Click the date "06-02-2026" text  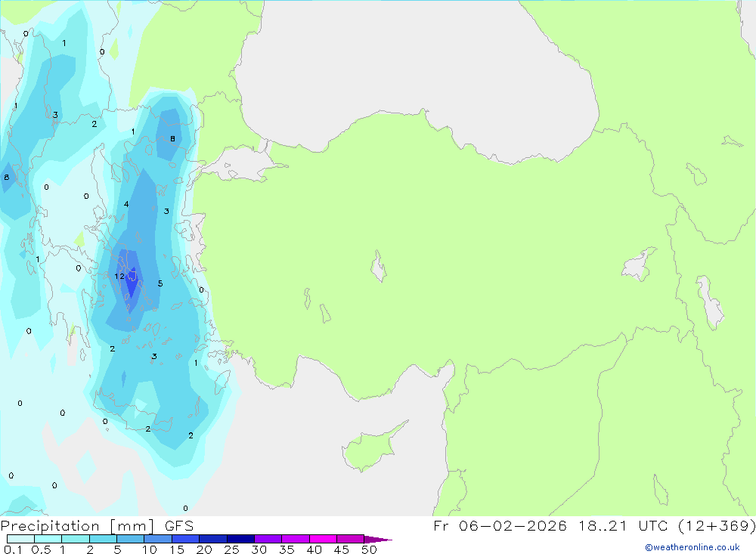513,526
